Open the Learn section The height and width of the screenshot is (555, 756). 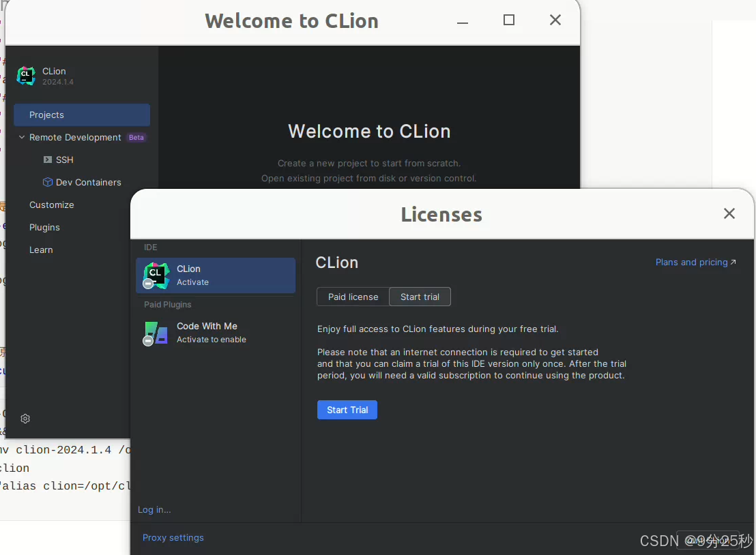point(40,250)
